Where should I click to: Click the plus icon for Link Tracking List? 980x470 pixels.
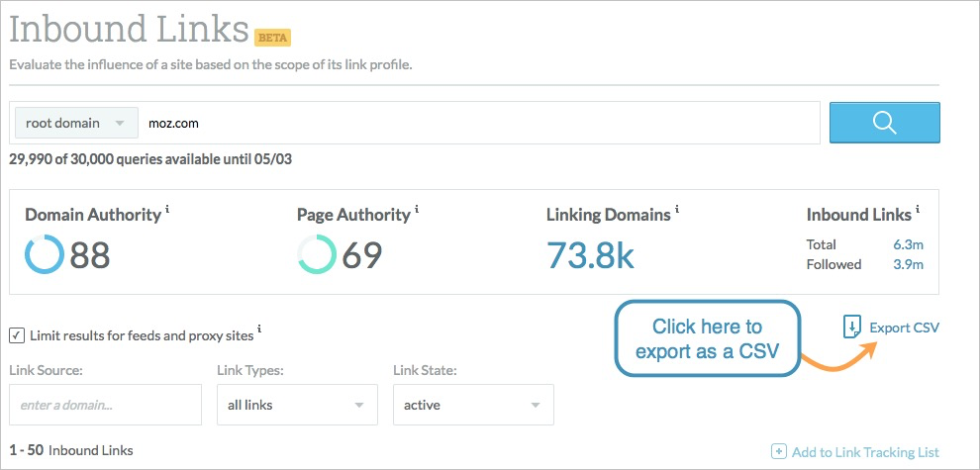[x=778, y=451]
